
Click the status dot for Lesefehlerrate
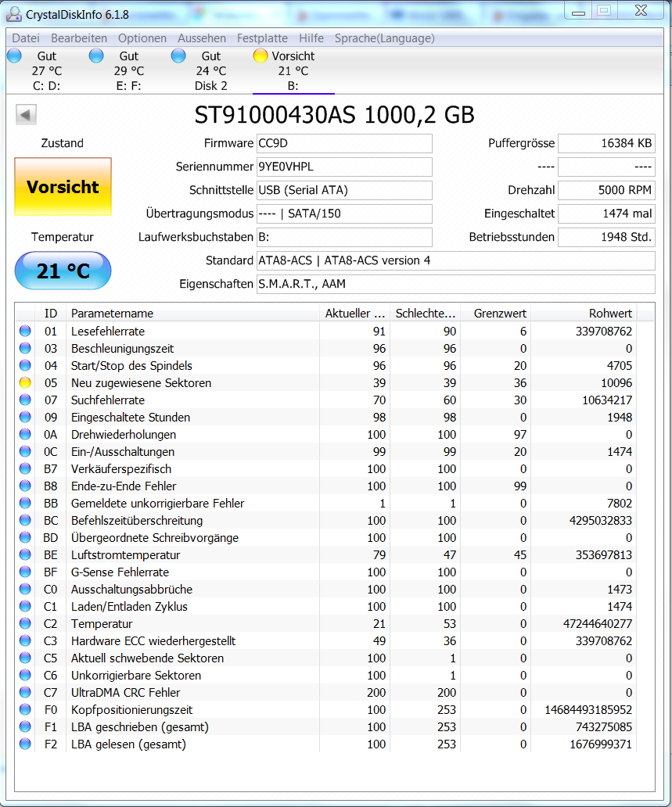tap(25, 331)
